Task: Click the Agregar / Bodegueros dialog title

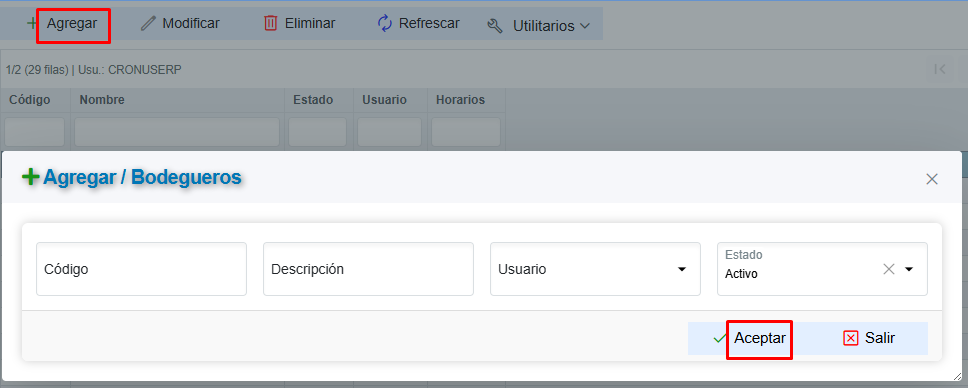Action: tap(142, 177)
